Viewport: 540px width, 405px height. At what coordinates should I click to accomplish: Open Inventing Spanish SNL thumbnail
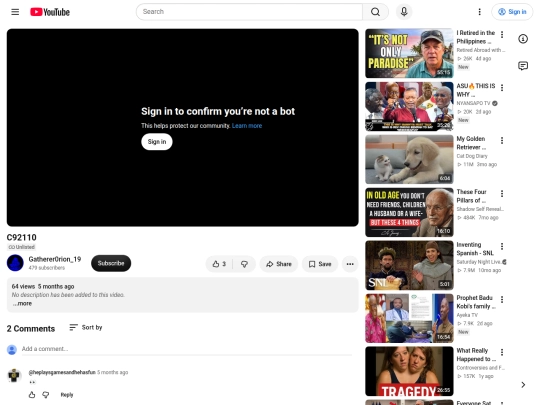pyautogui.click(x=409, y=266)
